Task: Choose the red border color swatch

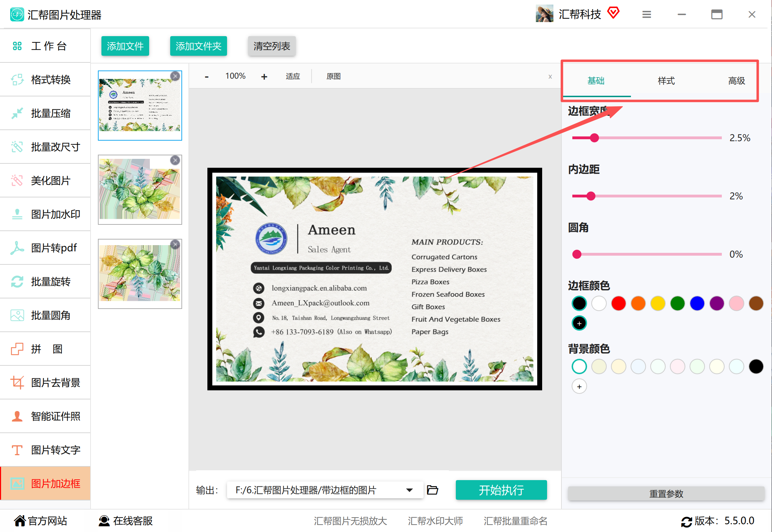Action: tap(618, 303)
